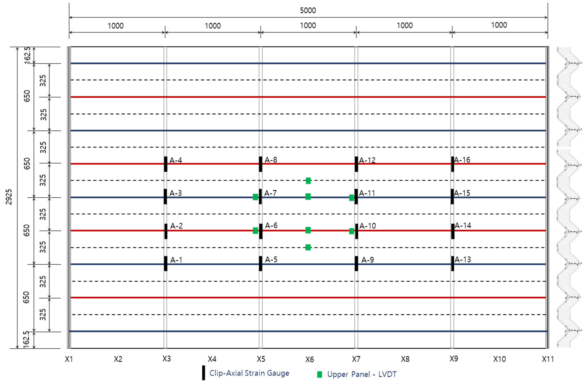Click the strain gauge marker labeled A-4
This screenshot has width=588, height=384.
tap(166, 164)
